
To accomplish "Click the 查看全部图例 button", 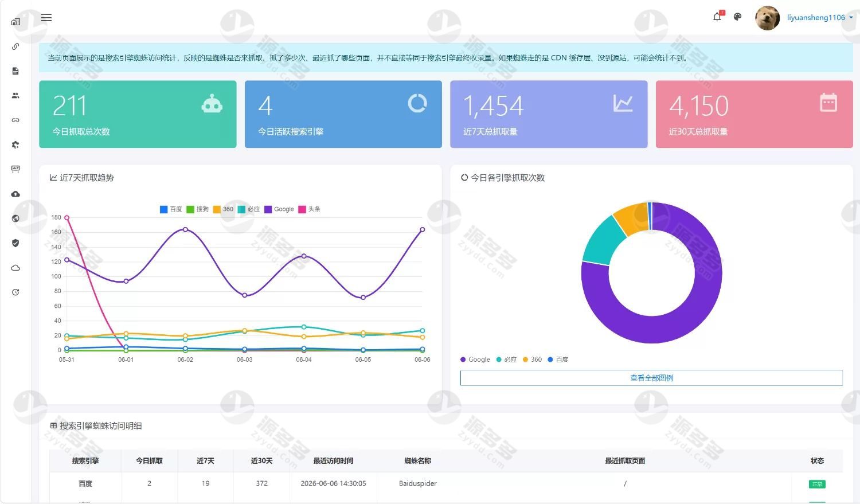I will point(651,378).
